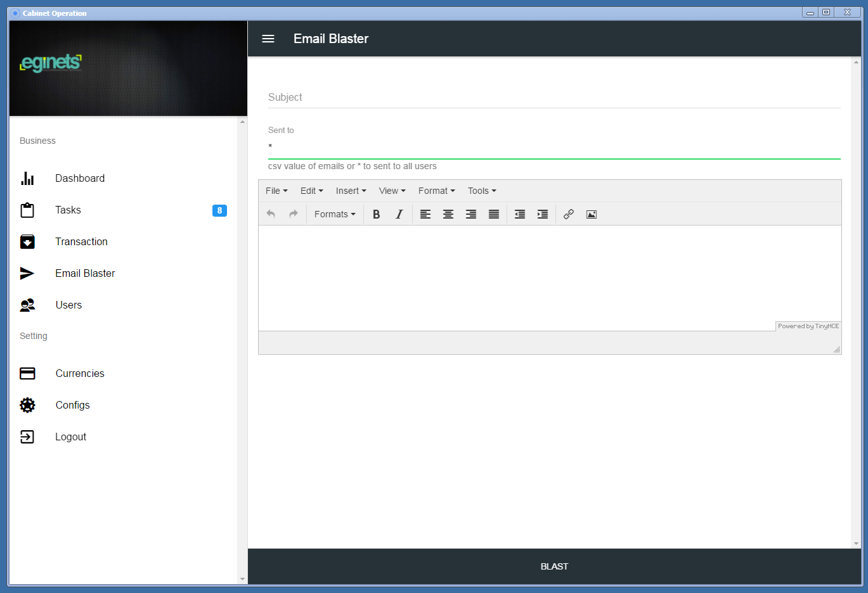Open the Format menu
The width and height of the screenshot is (868, 593).
437,191
